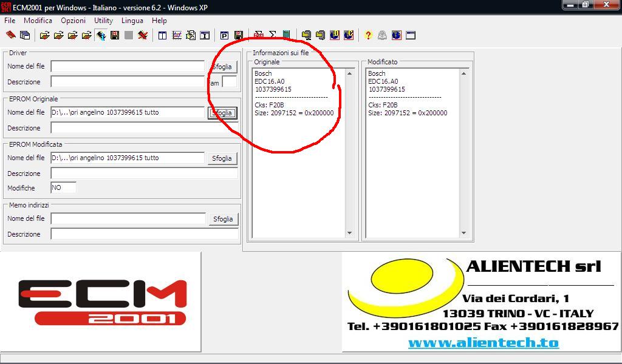Click the floppy disk with P icon
The image size is (622, 364).
click(238, 35)
